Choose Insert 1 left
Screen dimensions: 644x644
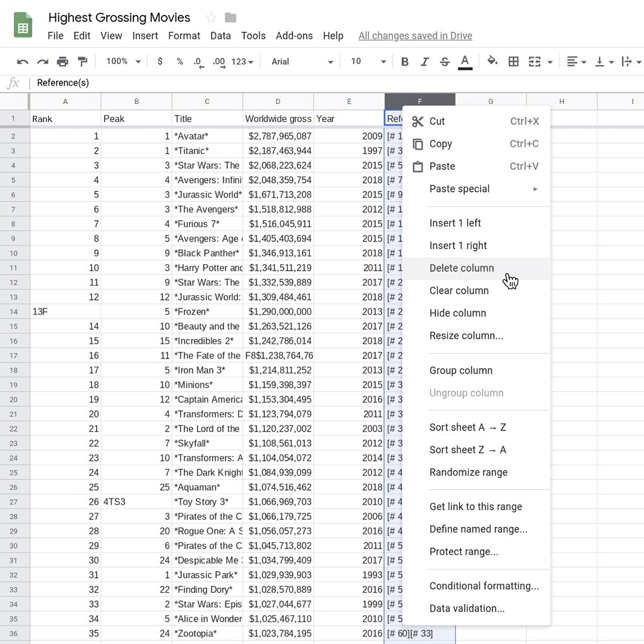(476, 223)
